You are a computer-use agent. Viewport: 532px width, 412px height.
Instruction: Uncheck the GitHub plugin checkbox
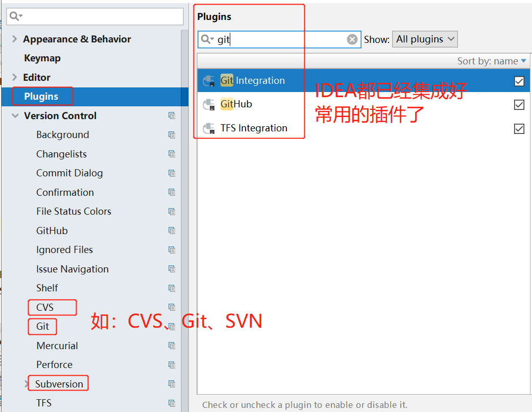(x=519, y=105)
